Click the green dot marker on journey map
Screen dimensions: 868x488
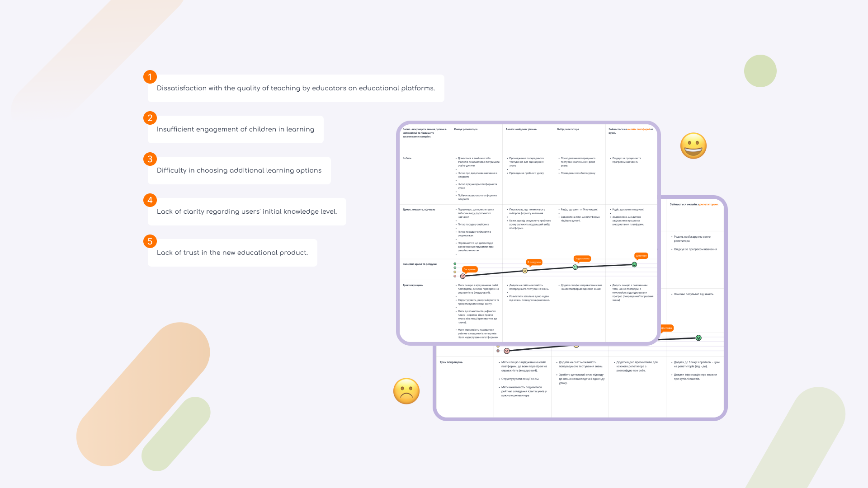(455, 263)
